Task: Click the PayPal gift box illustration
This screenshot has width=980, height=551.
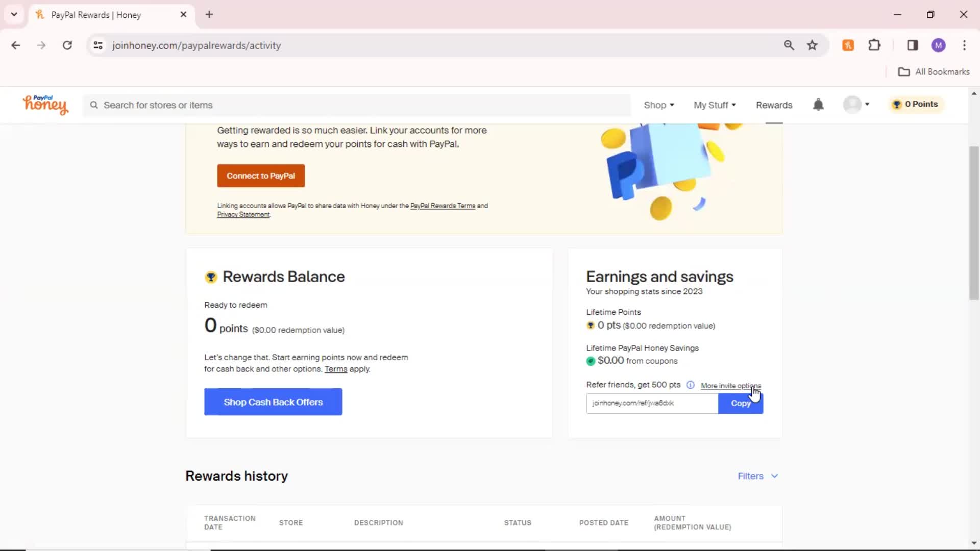Action: coord(670,171)
